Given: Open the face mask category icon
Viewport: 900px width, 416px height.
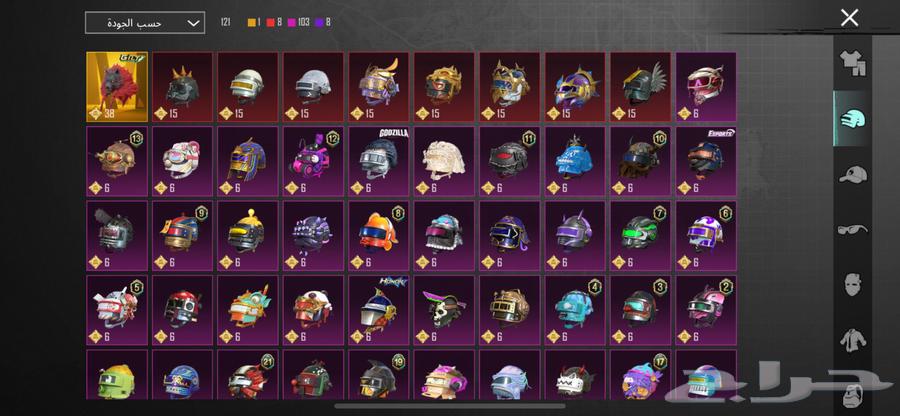Looking at the screenshot, I should [x=852, y=285].
